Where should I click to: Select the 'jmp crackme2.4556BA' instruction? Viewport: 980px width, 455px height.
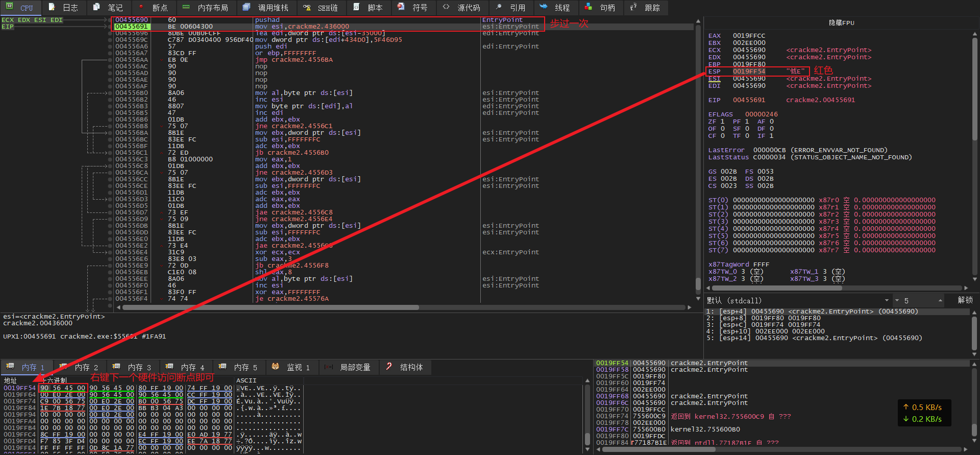pyautogui.click(x=294, y=60)
